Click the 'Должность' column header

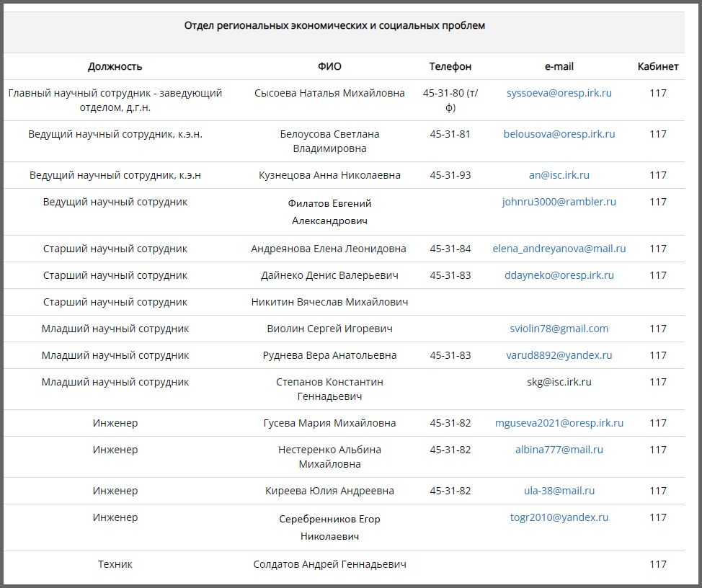coord(115,66)
